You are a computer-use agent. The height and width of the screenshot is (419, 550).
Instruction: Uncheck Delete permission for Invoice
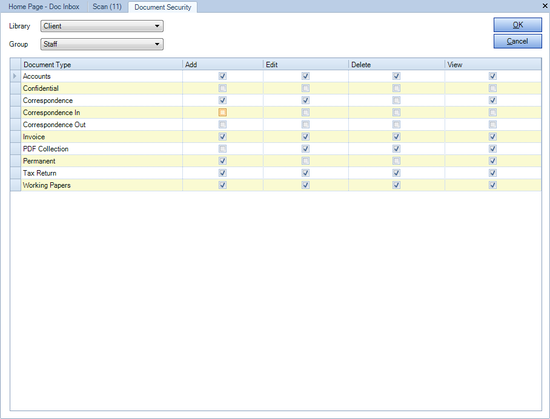pyautogui.click(x=396, y=137)
